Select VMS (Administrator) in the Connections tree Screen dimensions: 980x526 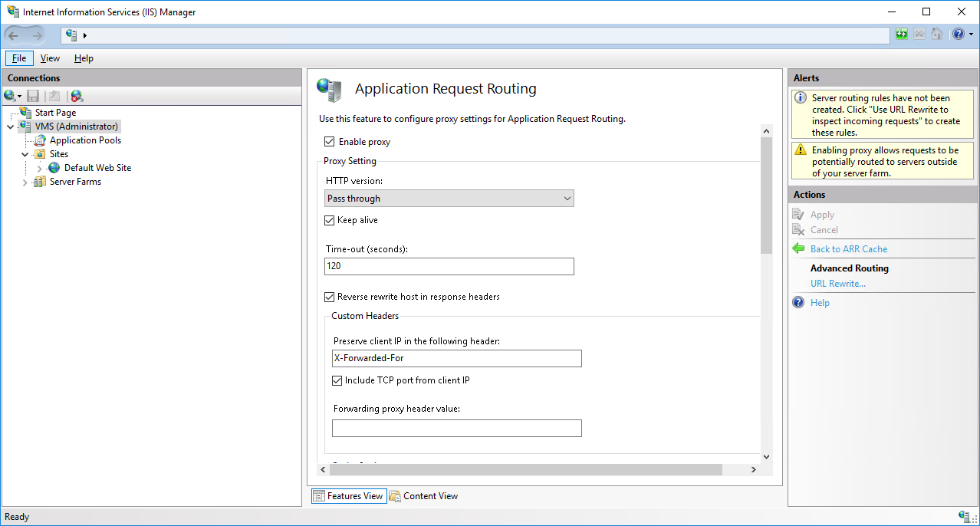point(76,127)
